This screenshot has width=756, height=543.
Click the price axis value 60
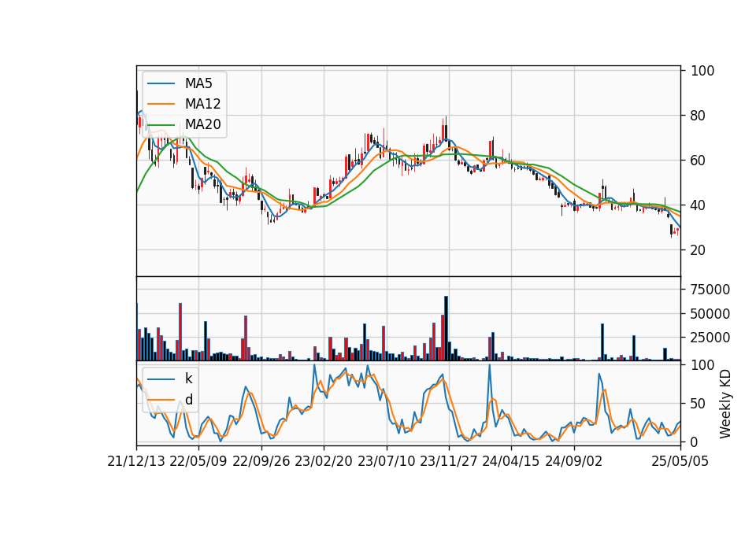(x=699, y=161)
